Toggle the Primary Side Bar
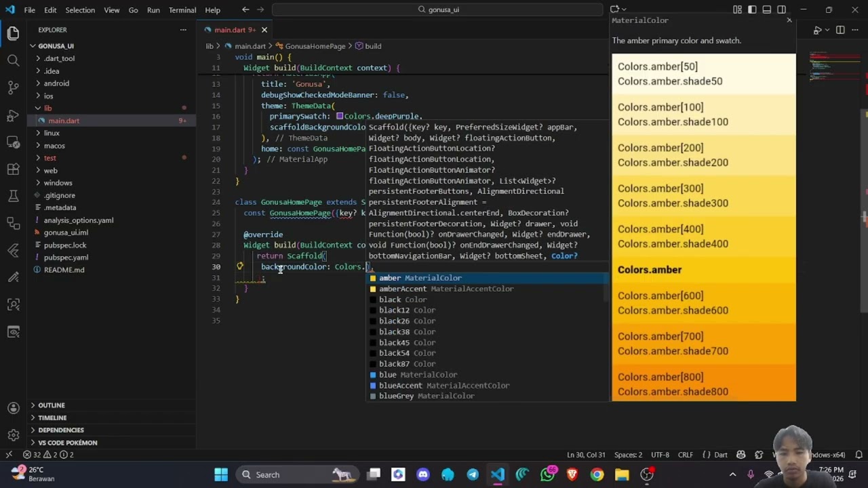 point(752,9)
